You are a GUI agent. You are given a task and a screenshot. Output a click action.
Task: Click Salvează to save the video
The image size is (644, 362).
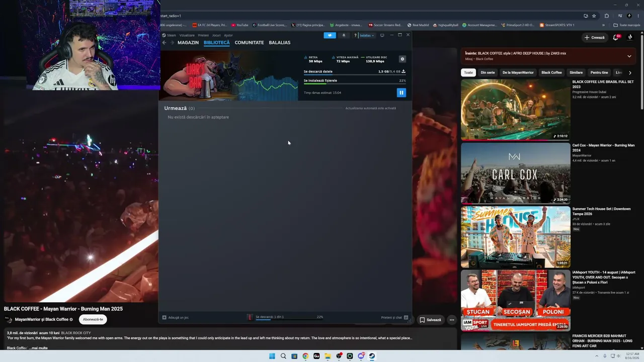(430, 320)
